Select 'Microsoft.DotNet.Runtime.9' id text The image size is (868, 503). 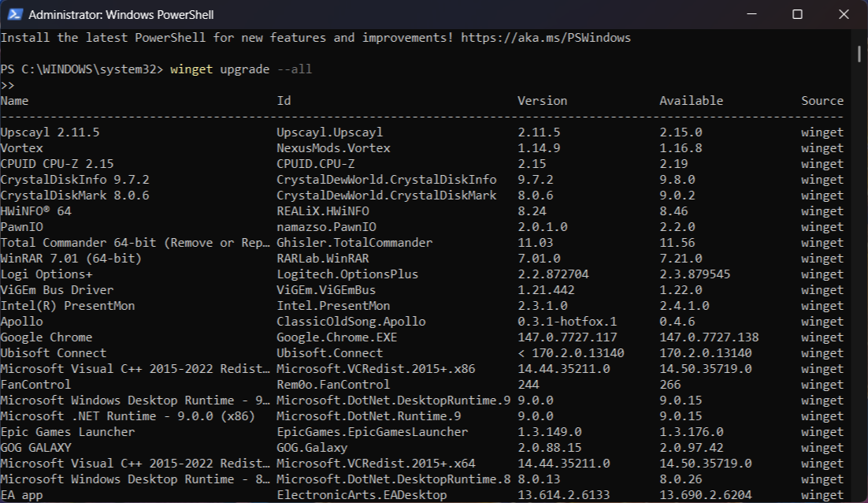[369, 416]
